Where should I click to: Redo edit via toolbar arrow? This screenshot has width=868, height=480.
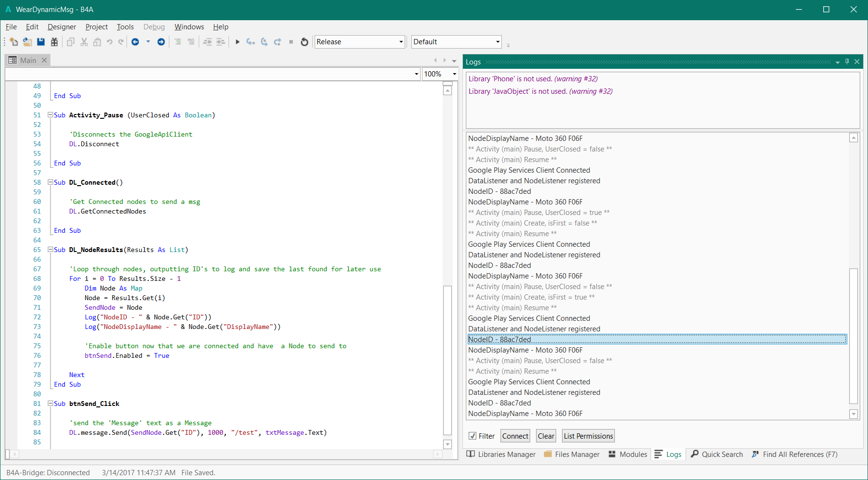pos(121,42)
